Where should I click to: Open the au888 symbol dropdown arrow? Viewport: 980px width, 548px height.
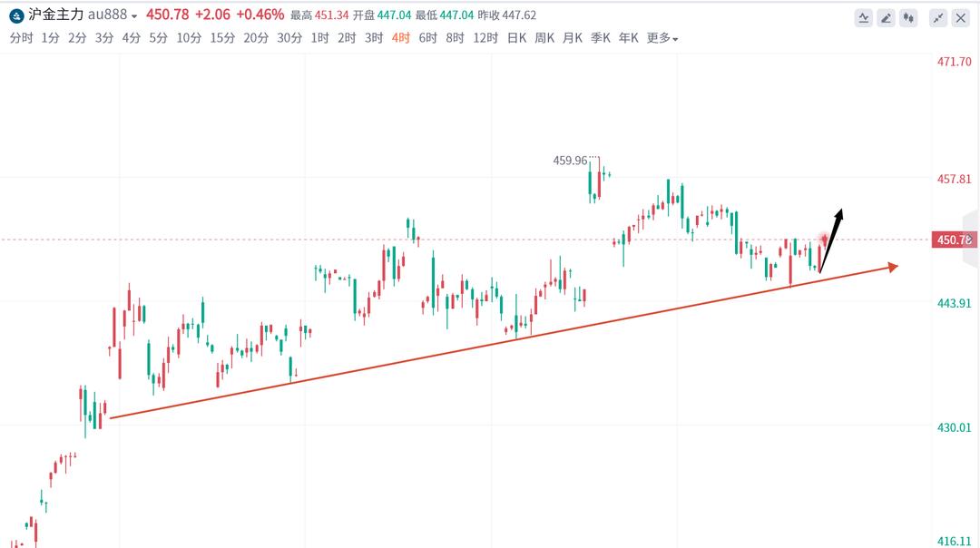point(134,16)
